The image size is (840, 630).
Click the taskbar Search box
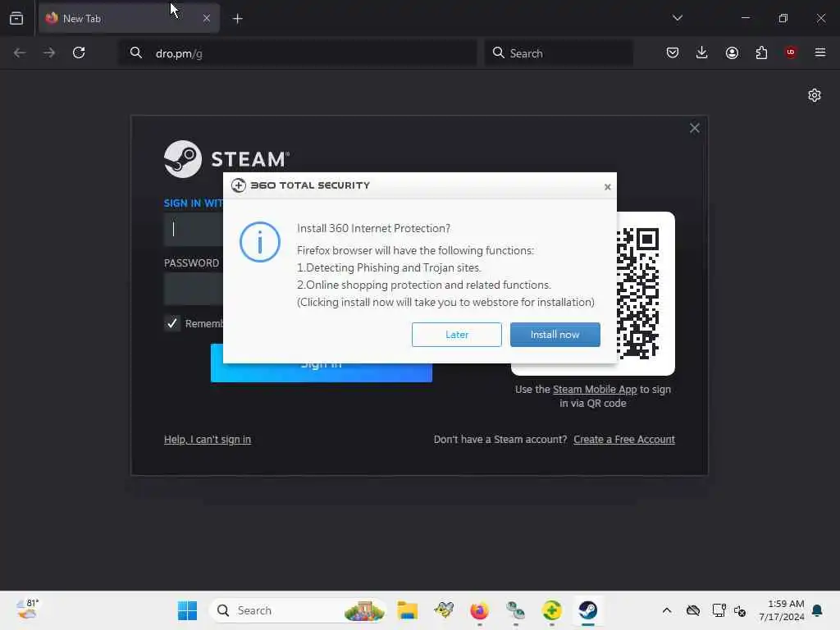click(298, 610)
